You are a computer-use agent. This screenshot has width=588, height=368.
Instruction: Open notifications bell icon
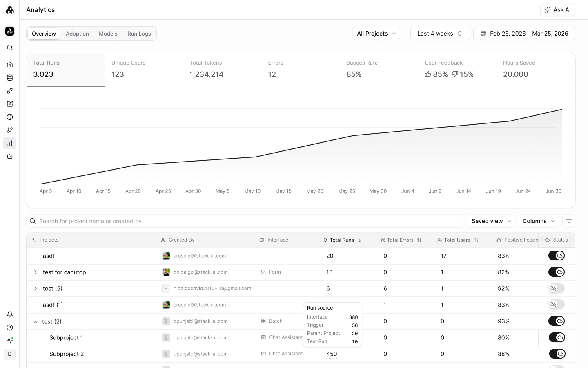10,314
